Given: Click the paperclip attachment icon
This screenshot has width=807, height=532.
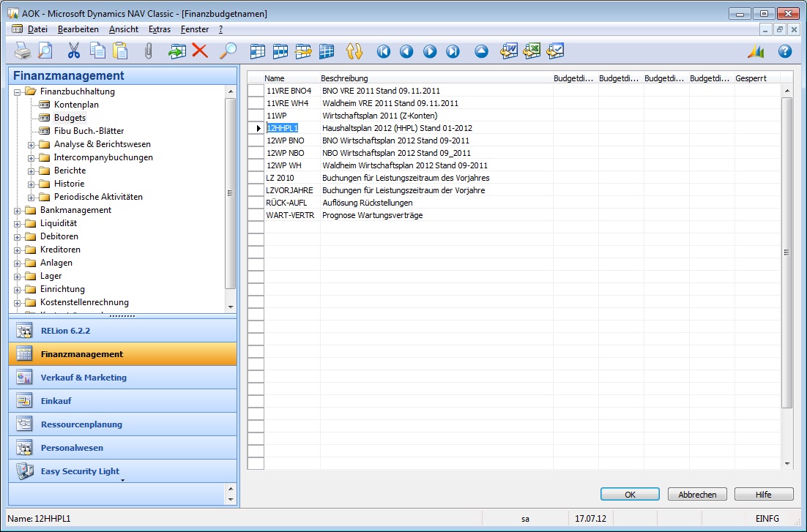Looking at the screenshot, I should 148,51.
